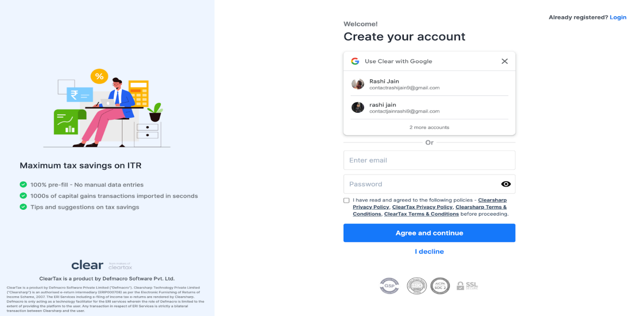Viewport: 644px width, 316px height.
Task: Click the AICPA SOC 2 badge
Action: 440,286
